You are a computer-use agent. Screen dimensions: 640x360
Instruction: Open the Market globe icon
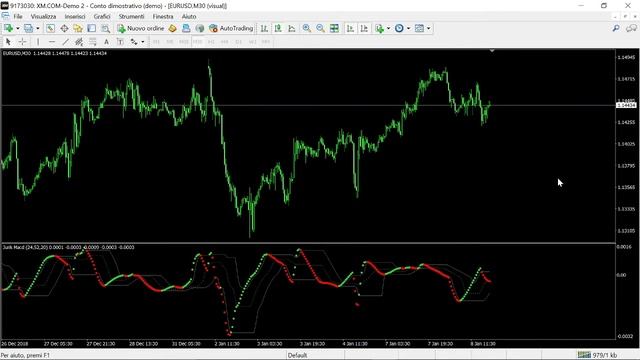click(x=200, y=28)
